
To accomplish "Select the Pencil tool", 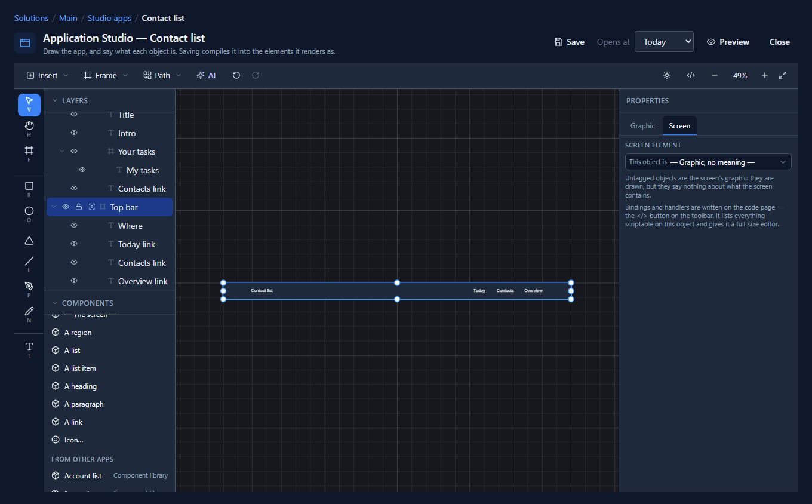I will pyautogui.click(x=29, y=314).
